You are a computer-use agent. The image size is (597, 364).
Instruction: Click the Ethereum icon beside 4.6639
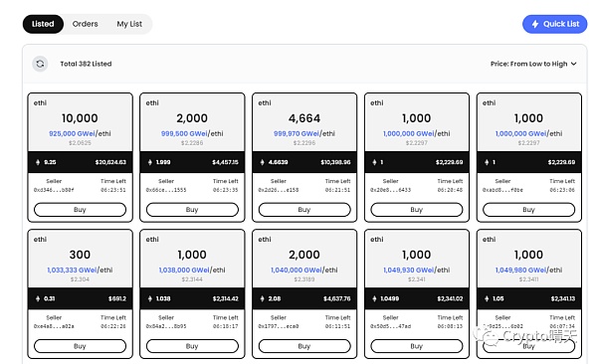[x=262, y=162]
